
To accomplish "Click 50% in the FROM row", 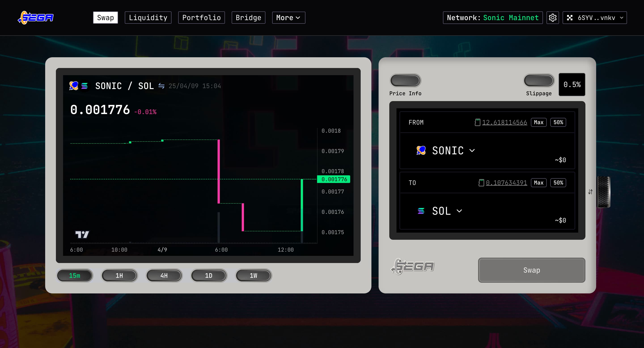I will point(558,122).
